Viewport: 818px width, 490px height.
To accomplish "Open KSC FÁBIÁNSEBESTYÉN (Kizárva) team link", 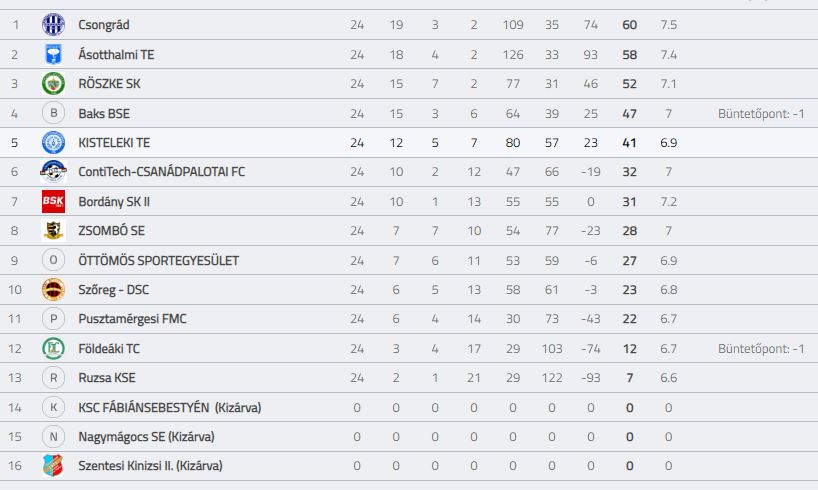I will click(x=170, y=408).
